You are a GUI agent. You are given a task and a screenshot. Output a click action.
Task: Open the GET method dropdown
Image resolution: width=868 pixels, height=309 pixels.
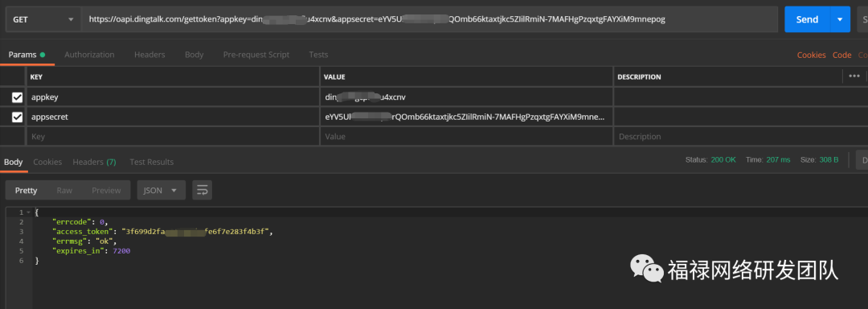pos(43,19)
